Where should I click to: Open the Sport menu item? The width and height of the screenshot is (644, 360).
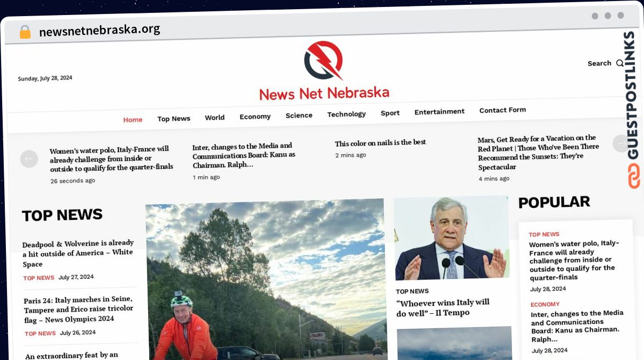(390, 113)
